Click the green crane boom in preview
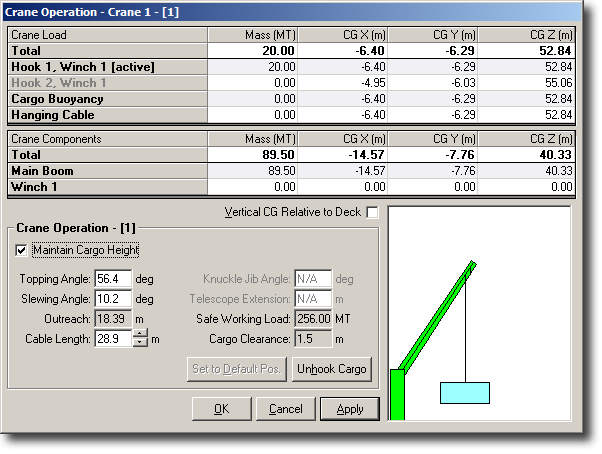The width and height of the screenshot is (602, 454). click(437, 317)
